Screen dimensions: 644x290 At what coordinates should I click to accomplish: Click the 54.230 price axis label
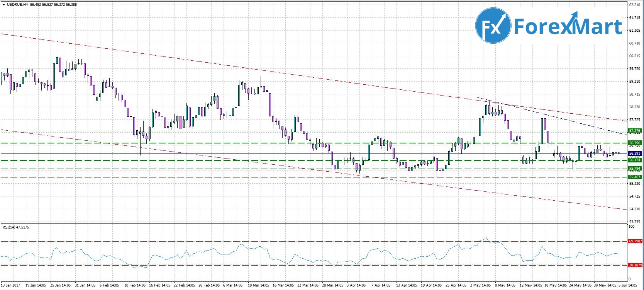[635, 209]
